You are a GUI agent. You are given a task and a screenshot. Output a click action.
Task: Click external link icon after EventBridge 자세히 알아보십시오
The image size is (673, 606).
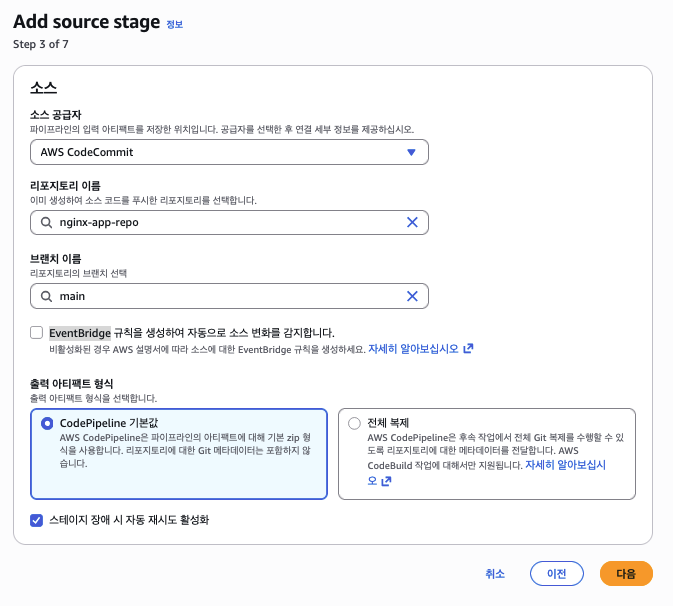(468, 349)
